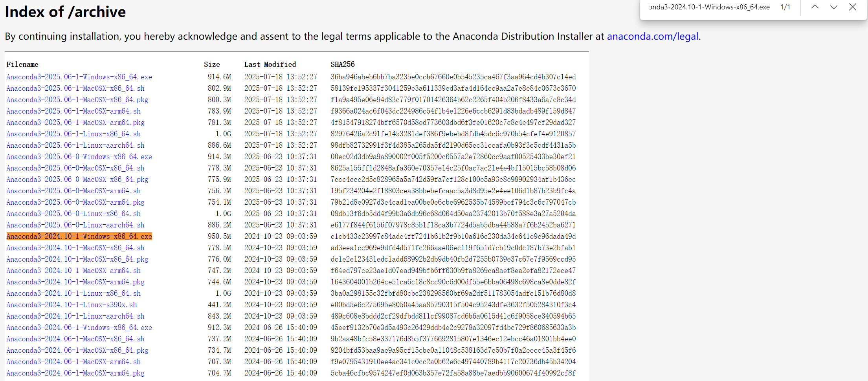Click the Index of /archive heading
Image resolution: width=868 pixels, height=381 pixels.
(65, 12)
